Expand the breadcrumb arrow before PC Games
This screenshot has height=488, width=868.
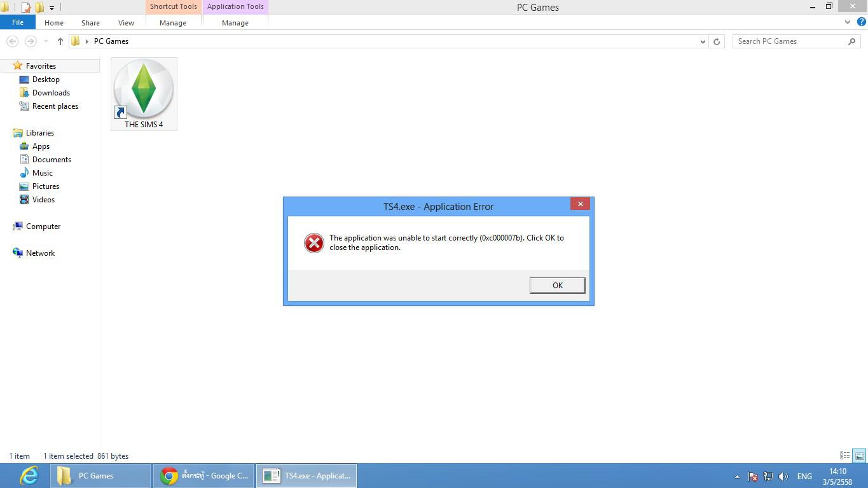pos(87,41)
